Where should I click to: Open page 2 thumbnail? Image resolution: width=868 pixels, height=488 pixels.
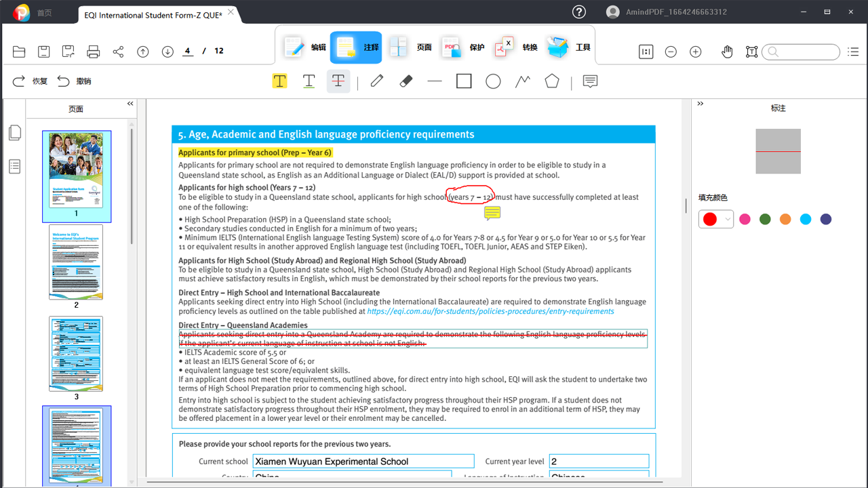[x=76, y=262]
